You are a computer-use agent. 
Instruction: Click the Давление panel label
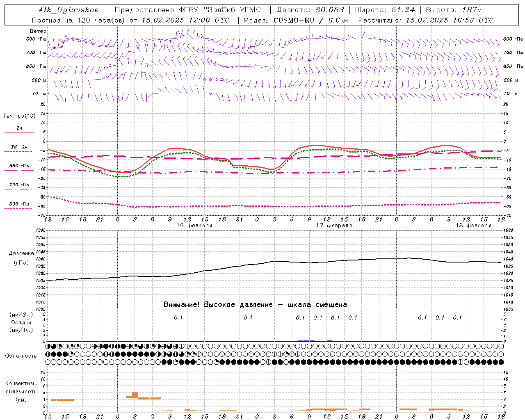[x=21, y=253]
